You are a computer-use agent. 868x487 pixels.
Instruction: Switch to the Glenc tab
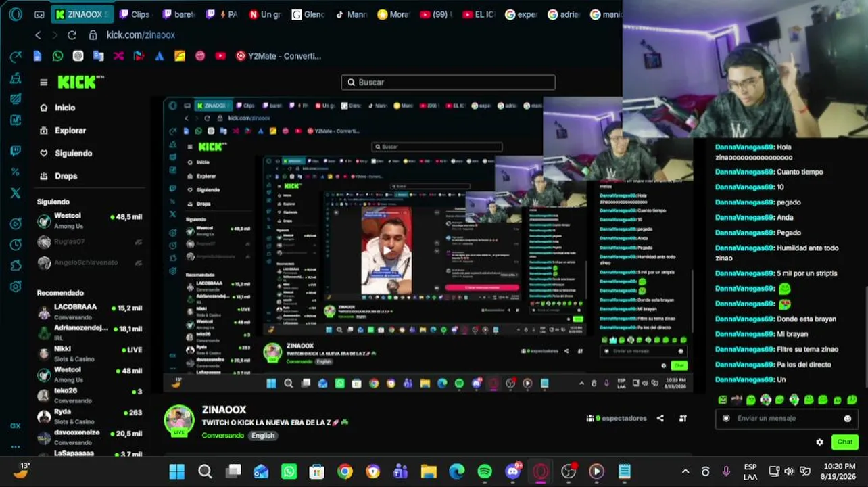click(x=308, y=14)
